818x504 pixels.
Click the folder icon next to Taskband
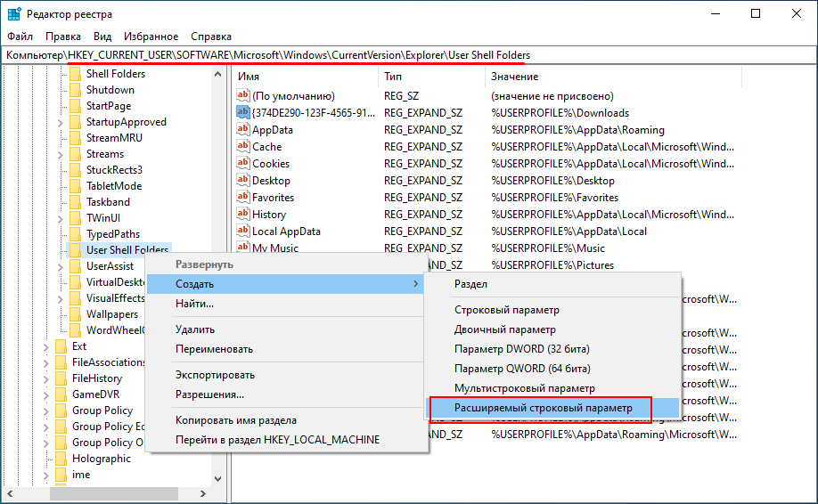click(x=75, y=202)
